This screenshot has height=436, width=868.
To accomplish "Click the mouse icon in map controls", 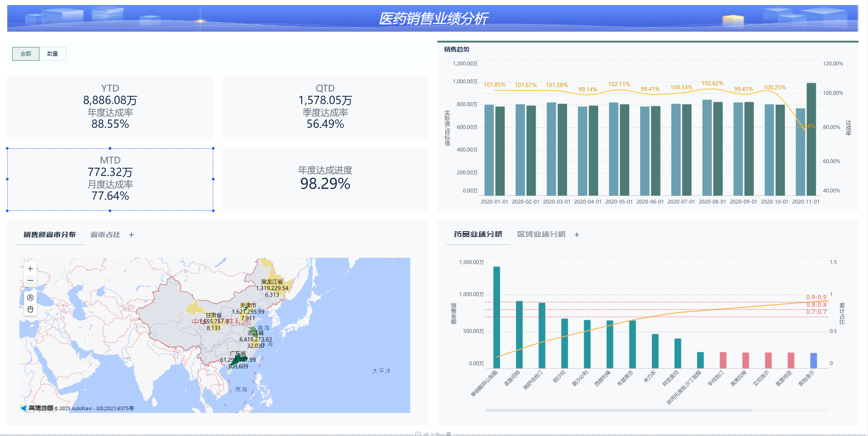I will point(30,309).
